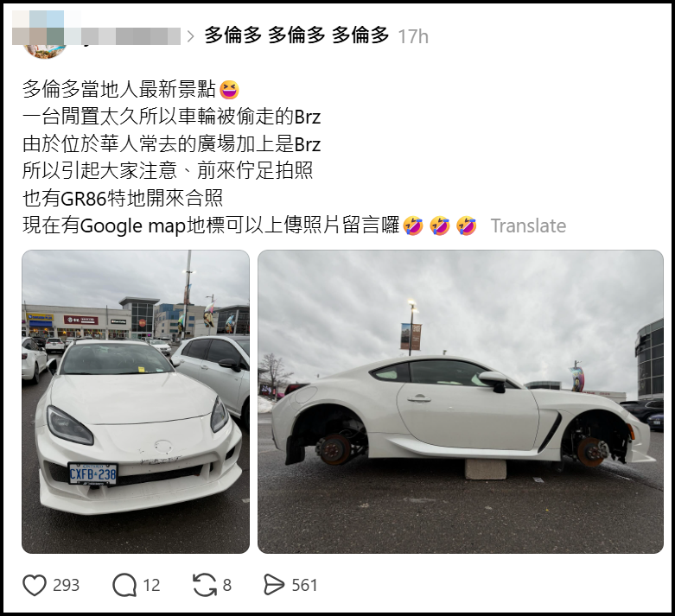
Task: Repost using the circular arrows icon
Action: pos(205,585)
